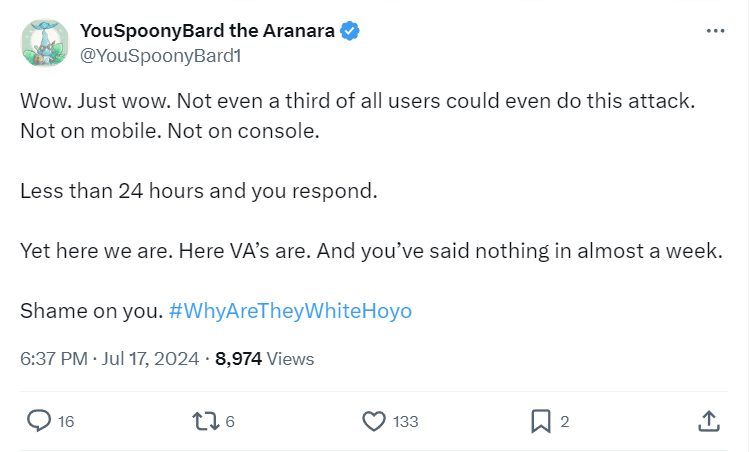Click the repost arrows icon
Viewport: 754px width, 452px height.
tap(206, 421)
